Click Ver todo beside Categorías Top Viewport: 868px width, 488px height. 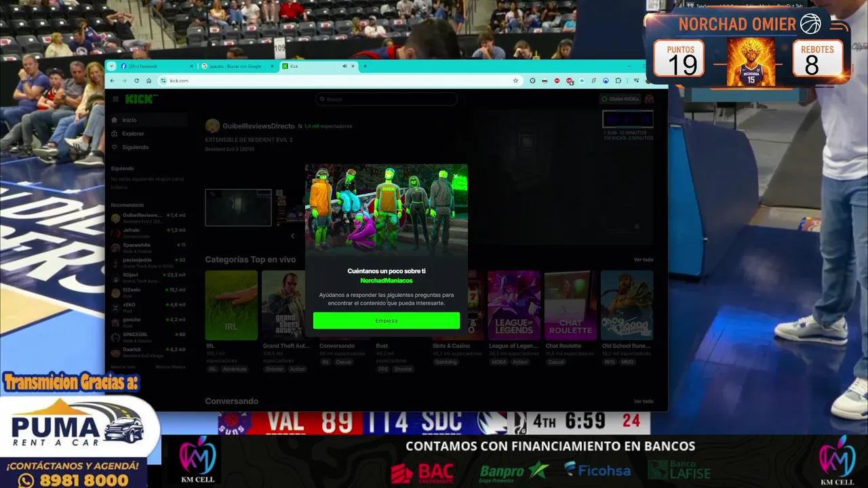click(644, 260)
